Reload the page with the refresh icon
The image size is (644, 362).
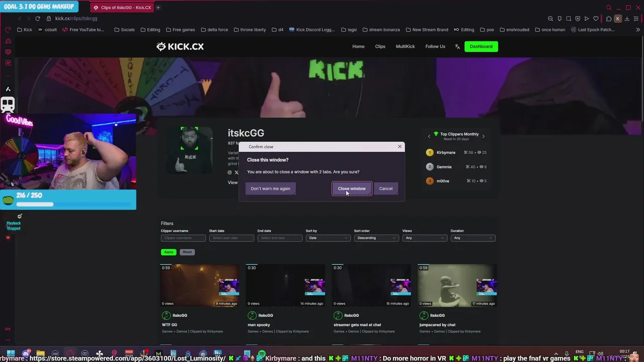tap(37, 19)
